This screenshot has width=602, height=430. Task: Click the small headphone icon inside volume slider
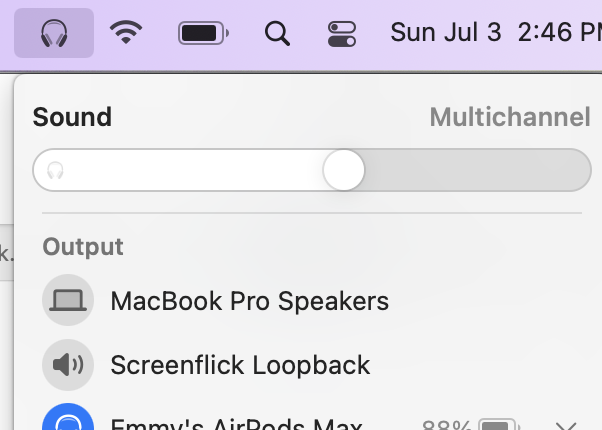[55, 171]
